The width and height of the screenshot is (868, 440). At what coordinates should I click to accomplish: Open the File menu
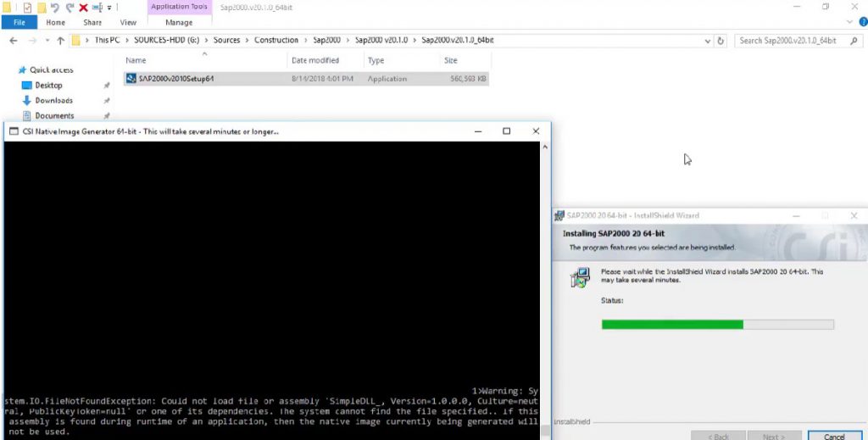pyautogui.click(x=19, y=23)
